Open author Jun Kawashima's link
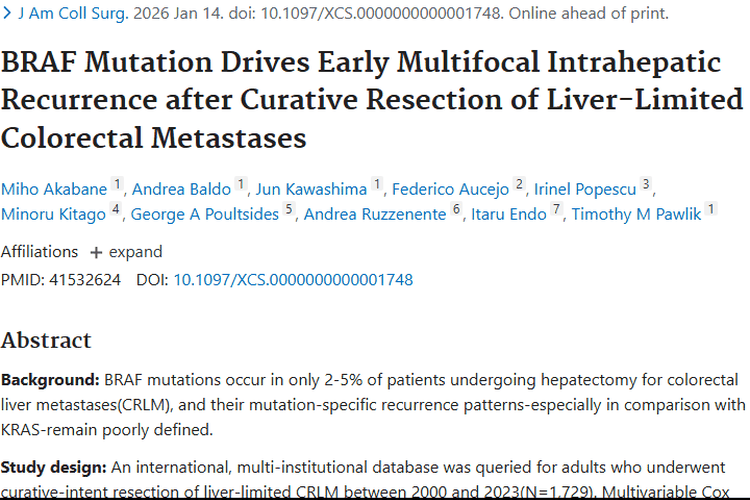Image resolution: width=750 pixels, height=500 pixels. coord(312,188)
